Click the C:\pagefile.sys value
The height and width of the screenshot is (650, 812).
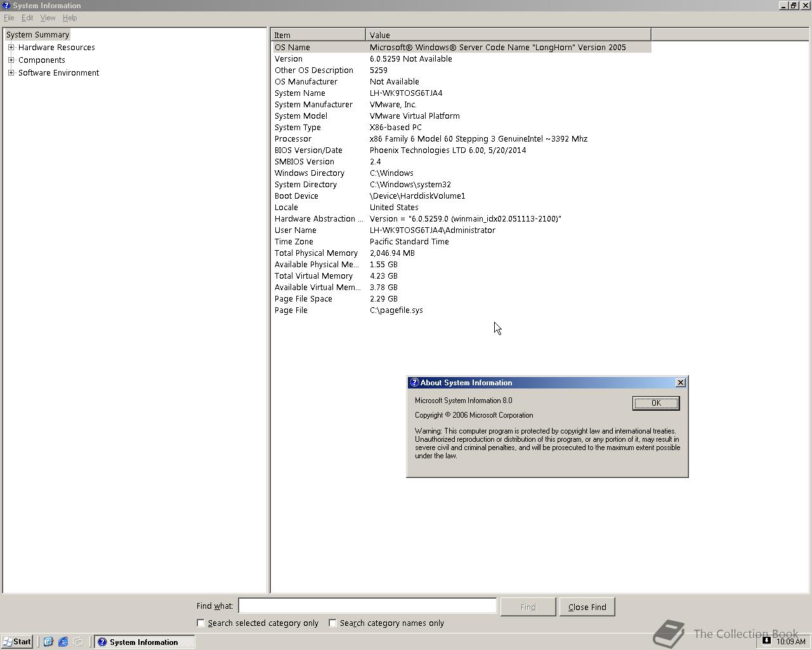click(396, 310)
